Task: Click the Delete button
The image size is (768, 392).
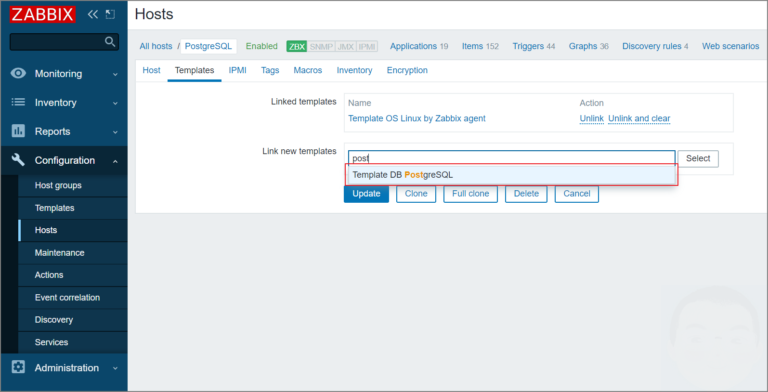Action: click(526, 194)
